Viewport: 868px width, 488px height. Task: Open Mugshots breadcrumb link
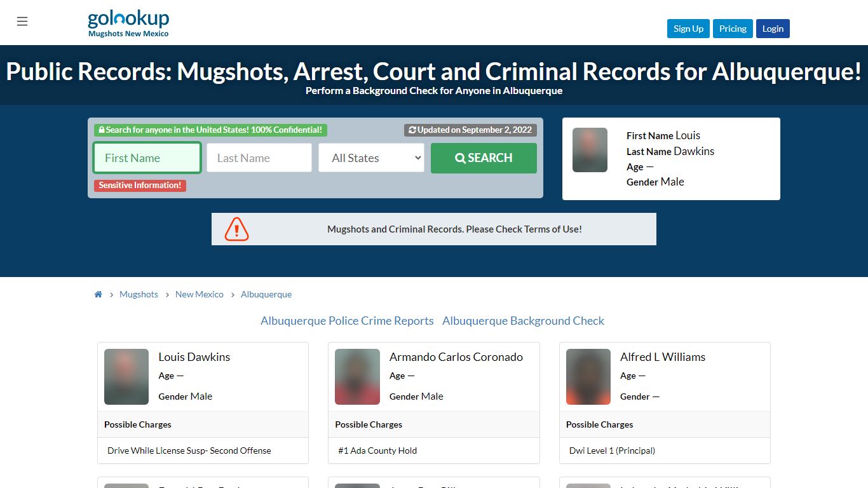[x=139, y=294]
